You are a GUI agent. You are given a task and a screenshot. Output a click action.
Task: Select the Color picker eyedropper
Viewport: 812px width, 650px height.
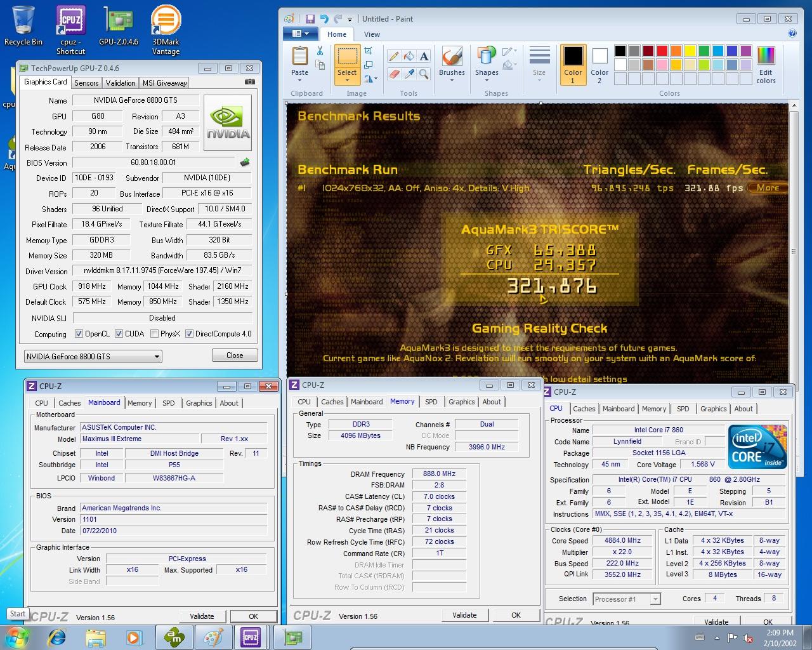point(409,74)
